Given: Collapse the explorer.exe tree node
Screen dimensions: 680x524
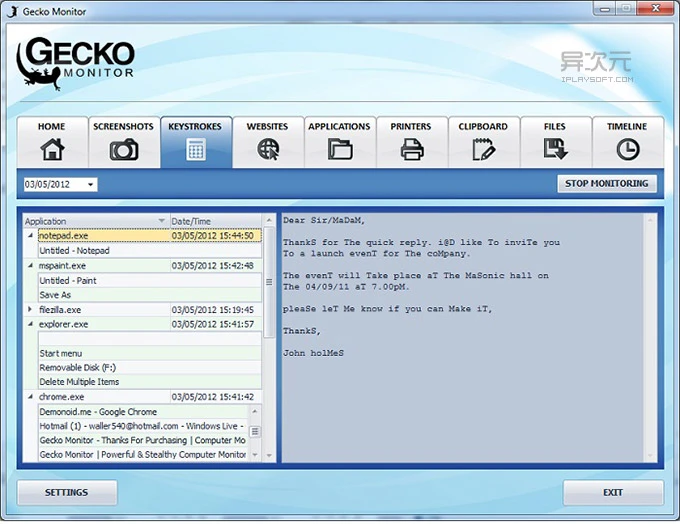Looking at the screenshot, I should 30,324.
